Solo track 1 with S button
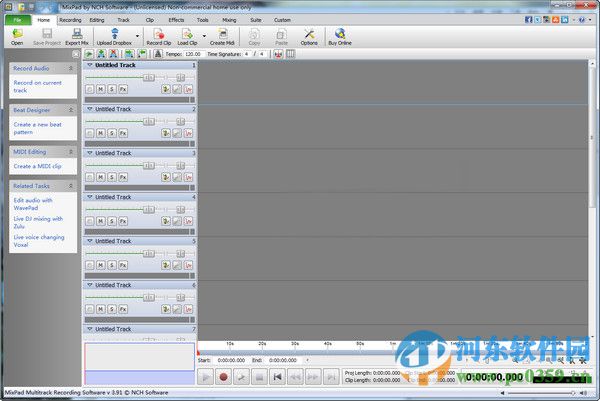600x401 pixels. tap(112, 89)
